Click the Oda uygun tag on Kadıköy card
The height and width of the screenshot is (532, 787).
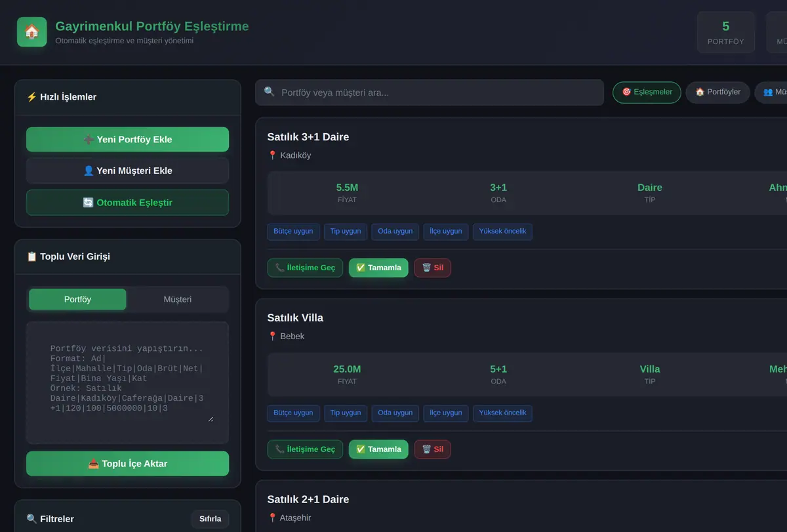[x=395, y=232]
